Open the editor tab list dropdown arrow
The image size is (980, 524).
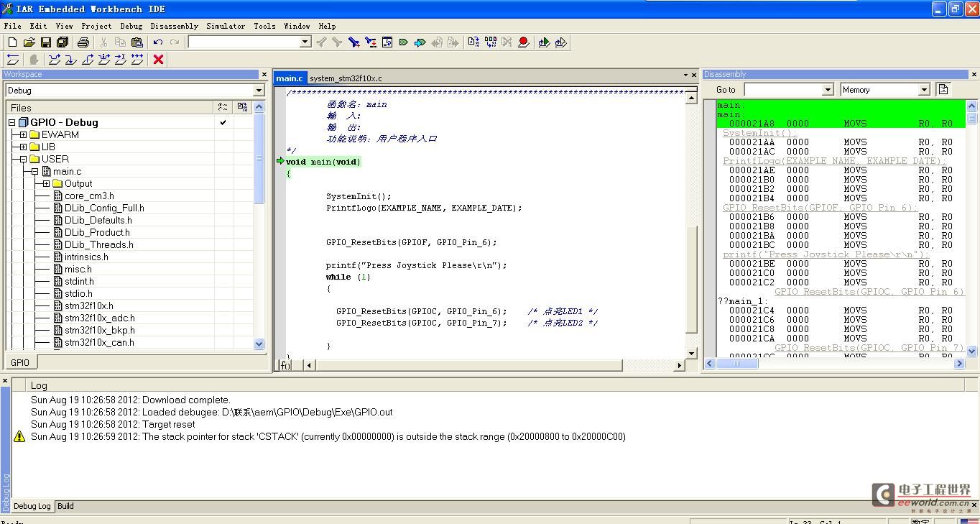pos(685,75)
